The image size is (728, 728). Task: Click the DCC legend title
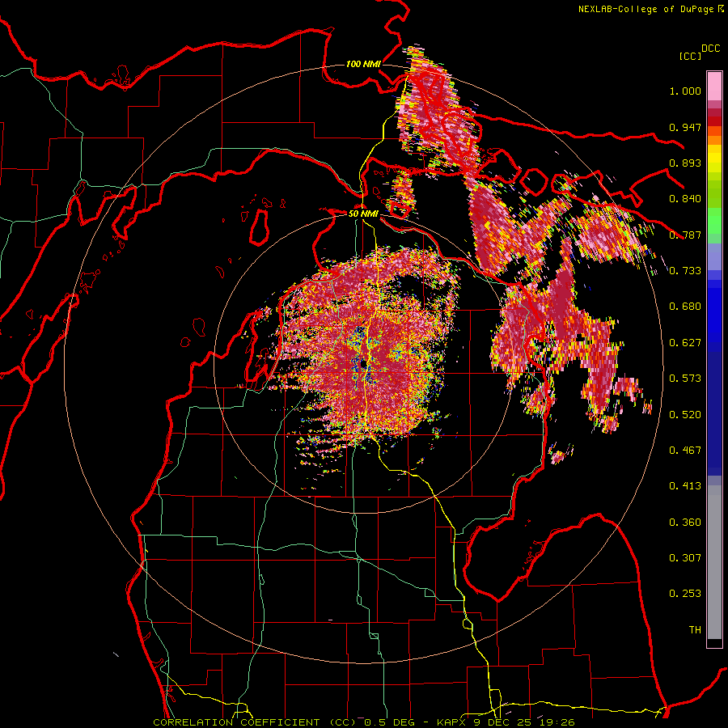coord(711,49)
